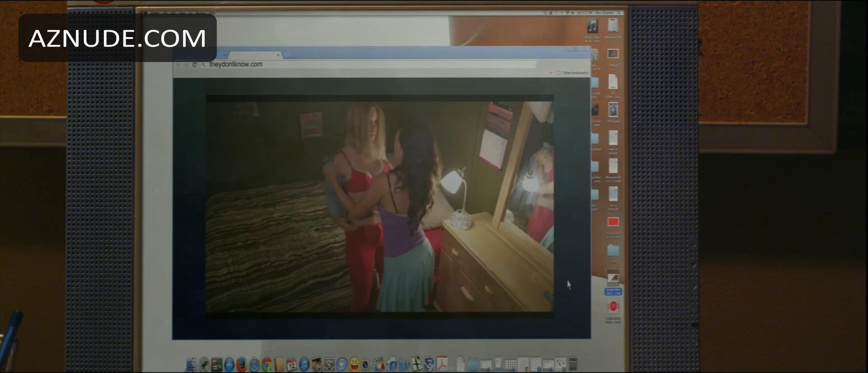Select the blue folder on desktop right column
The image size is (868, 373).
coord(613,250)
